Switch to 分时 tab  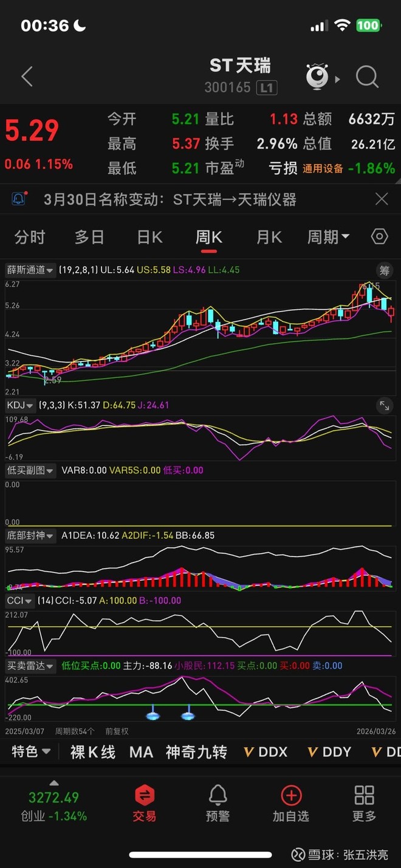coord(30,237)
